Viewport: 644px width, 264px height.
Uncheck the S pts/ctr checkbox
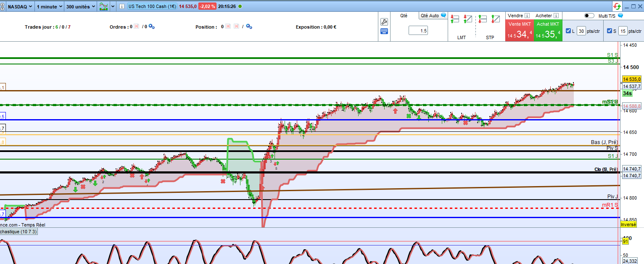[x=610, y=31]
